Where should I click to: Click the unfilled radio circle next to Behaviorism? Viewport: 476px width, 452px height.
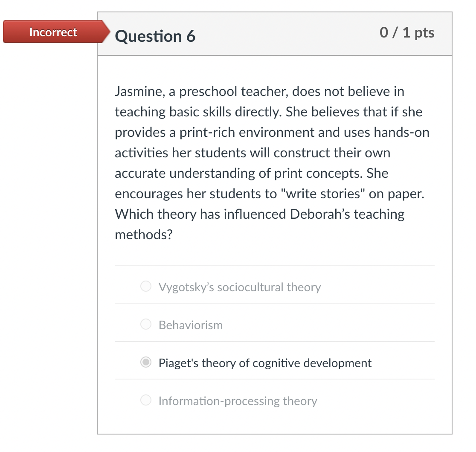point(146,324)
